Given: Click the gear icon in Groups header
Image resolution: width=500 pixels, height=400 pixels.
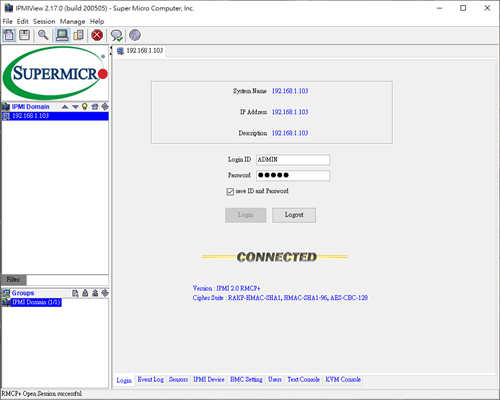Looking at the screenshot, I should (x=105, y=293).
